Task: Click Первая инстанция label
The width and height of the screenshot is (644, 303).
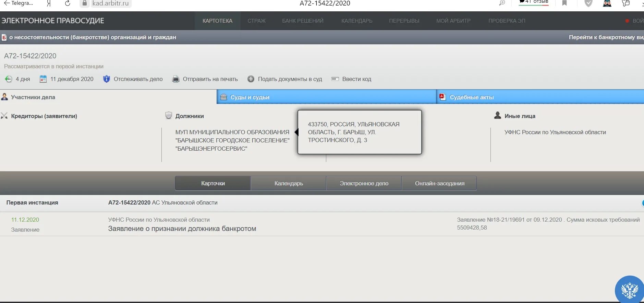Action: click(32, 202)
